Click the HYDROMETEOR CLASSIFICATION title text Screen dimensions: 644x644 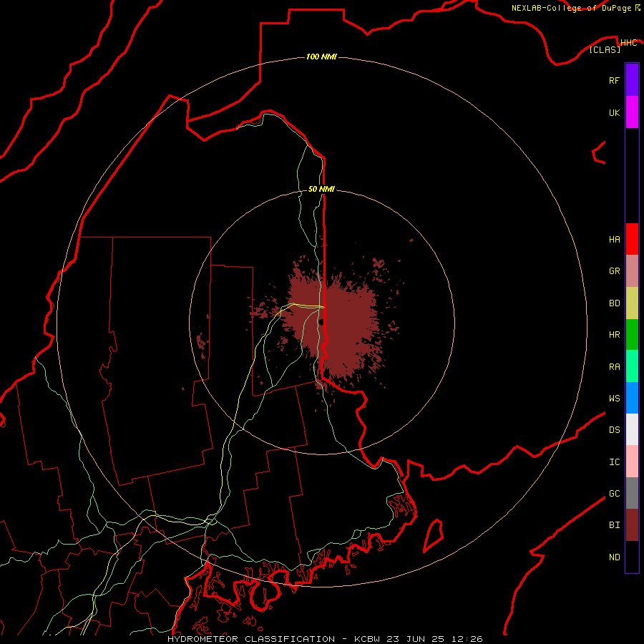click(x=250, y=639)
